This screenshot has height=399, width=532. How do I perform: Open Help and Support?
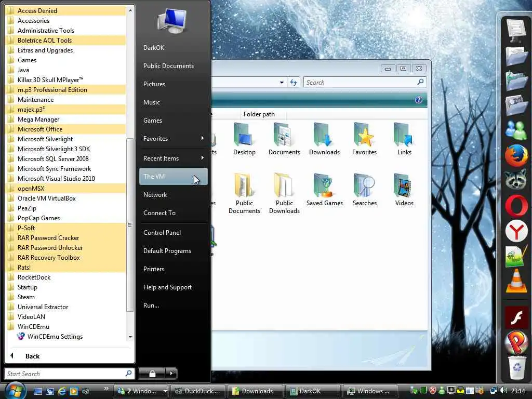[174, 287]
